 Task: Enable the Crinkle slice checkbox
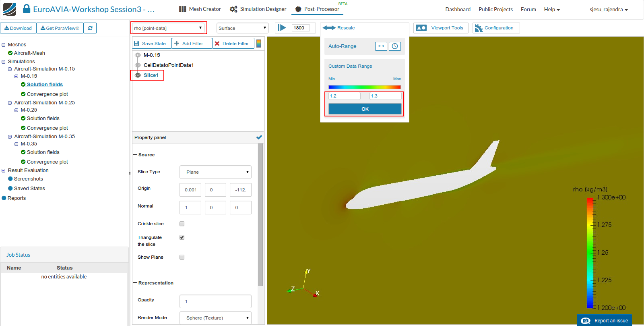182,224
